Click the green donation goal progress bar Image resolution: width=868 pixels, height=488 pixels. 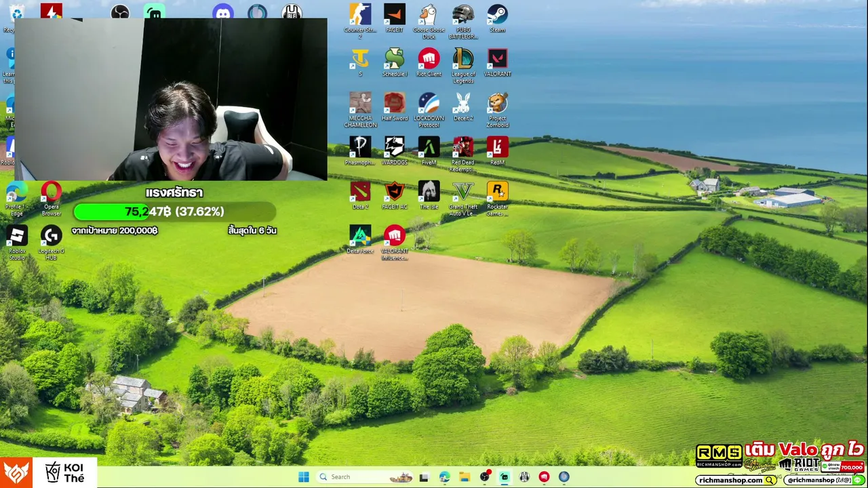click(174, 211)
